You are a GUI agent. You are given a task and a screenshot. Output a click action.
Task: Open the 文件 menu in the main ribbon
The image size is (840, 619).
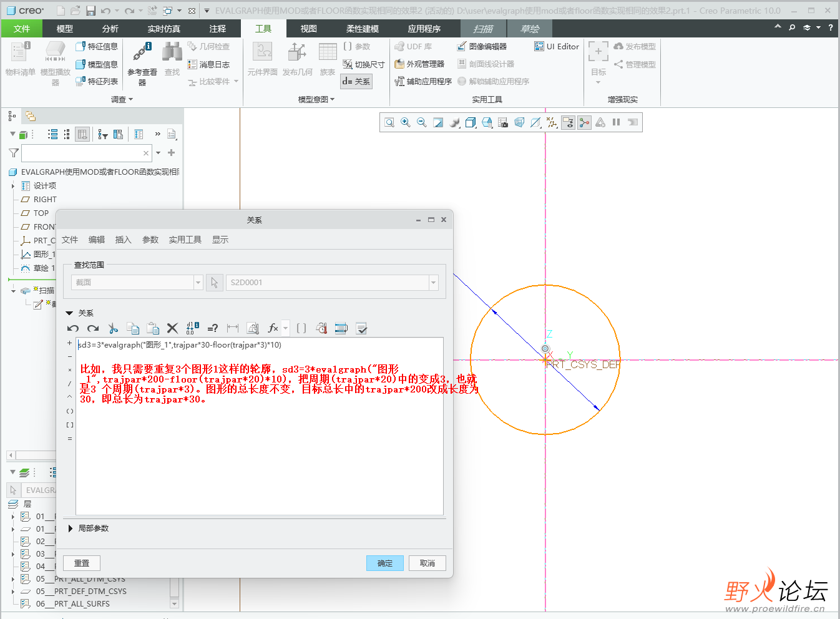click(x=22, y=29)
